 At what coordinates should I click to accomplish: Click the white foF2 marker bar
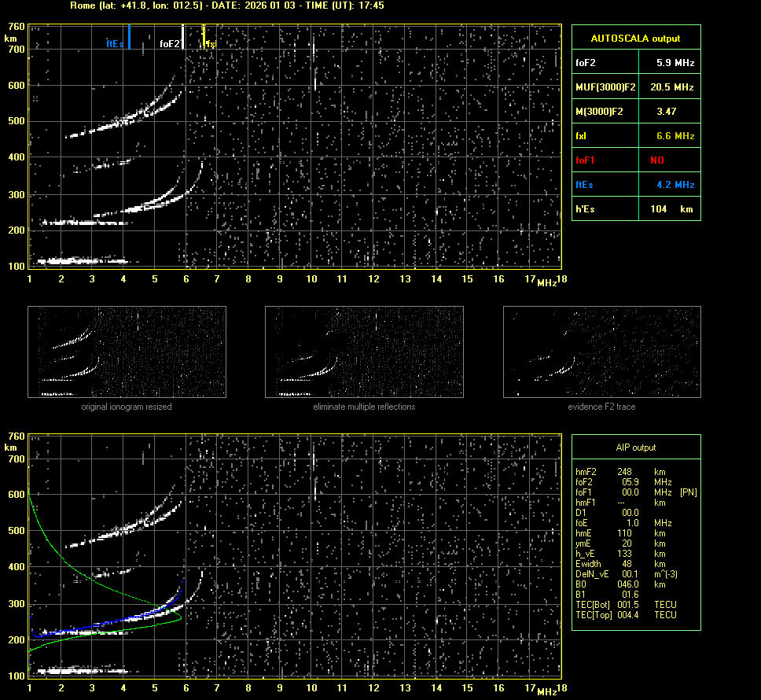(183, 37)
